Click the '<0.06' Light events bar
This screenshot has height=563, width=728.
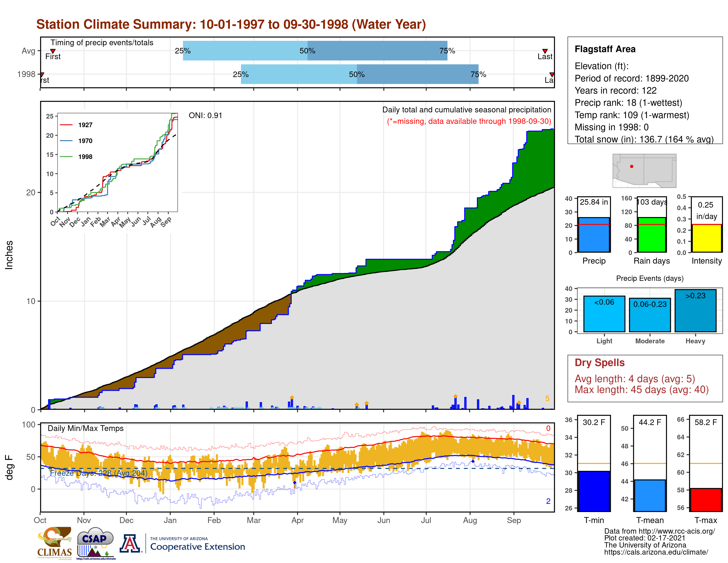pos(604,314)
